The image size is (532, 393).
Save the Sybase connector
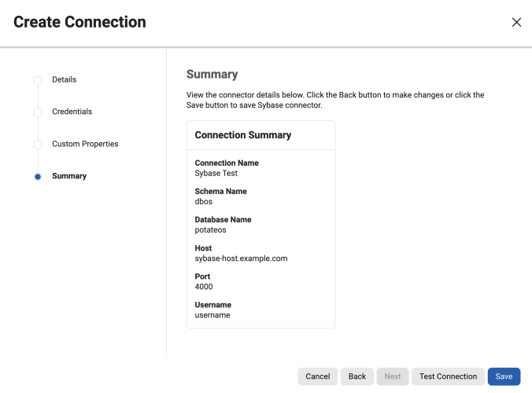[x=504, y=376]
